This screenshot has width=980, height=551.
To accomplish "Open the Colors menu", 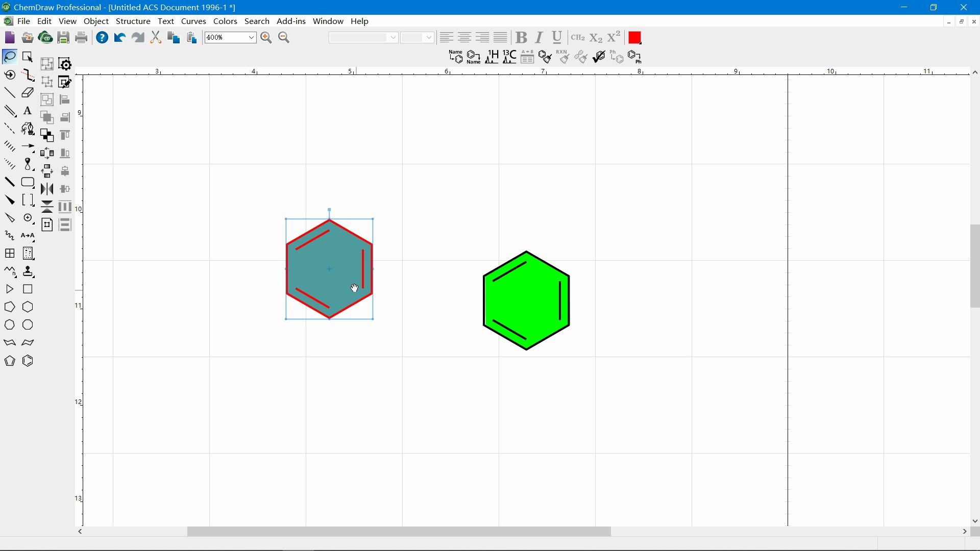I will (225, 21).
